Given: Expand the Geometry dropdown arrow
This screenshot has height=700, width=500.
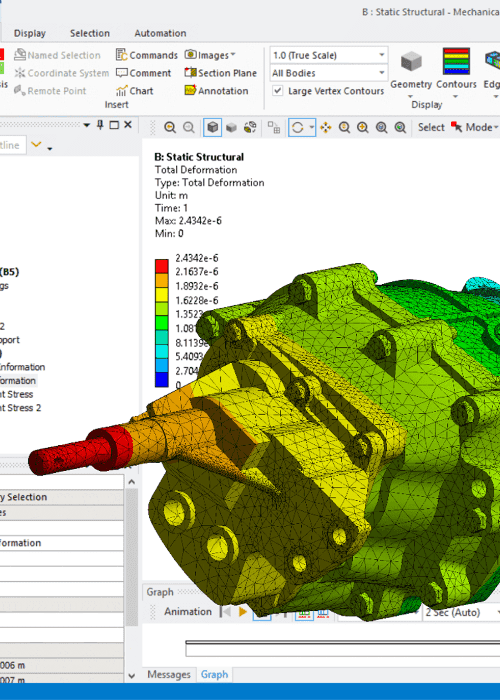Looking at the screenshot, I should pos(410,96).
